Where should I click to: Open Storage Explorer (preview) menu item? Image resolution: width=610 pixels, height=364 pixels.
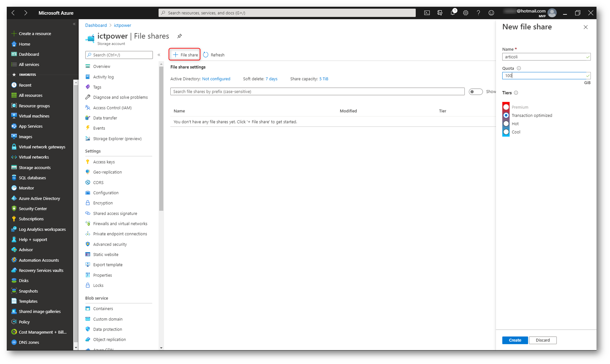117,139
